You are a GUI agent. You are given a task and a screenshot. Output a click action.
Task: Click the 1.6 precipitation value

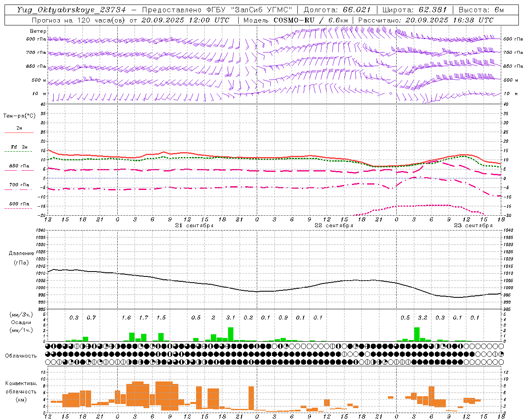[x=126, y=317]
